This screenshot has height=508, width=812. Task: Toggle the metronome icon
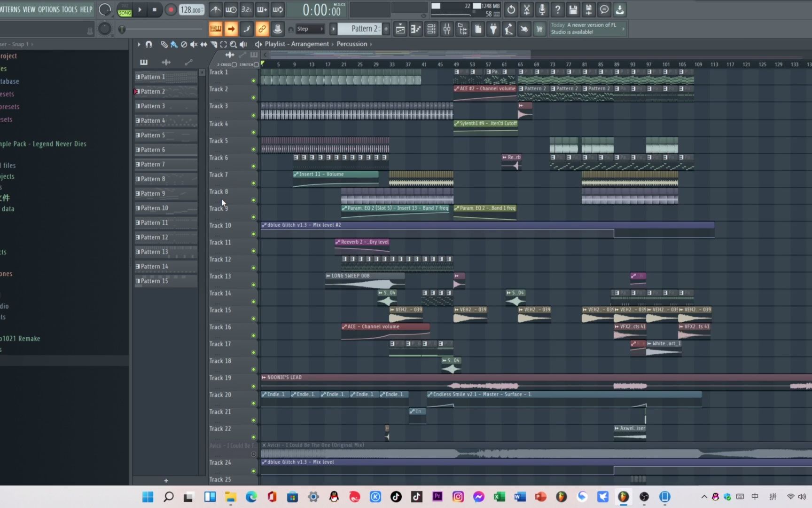pyautogui.click(x=216, y=9)
